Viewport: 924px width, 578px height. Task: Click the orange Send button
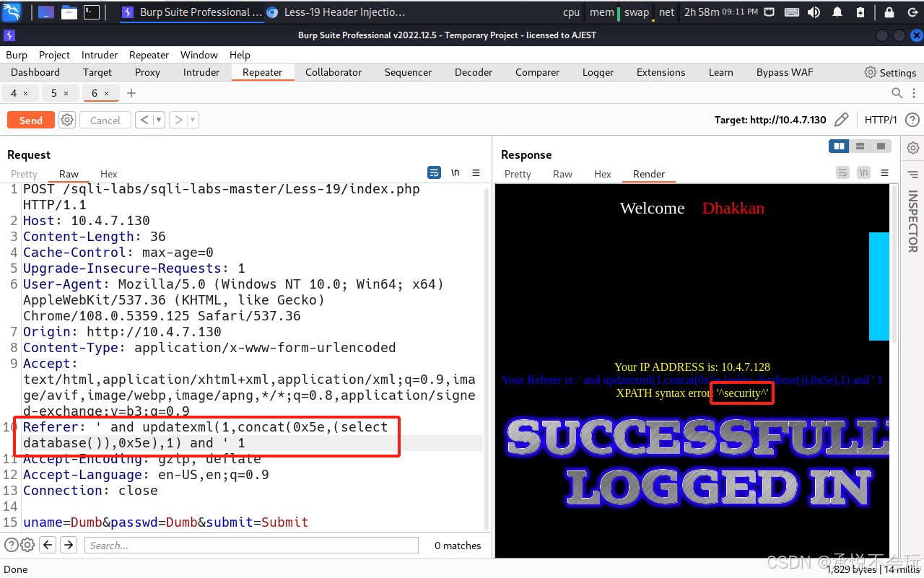coord(31,121)
